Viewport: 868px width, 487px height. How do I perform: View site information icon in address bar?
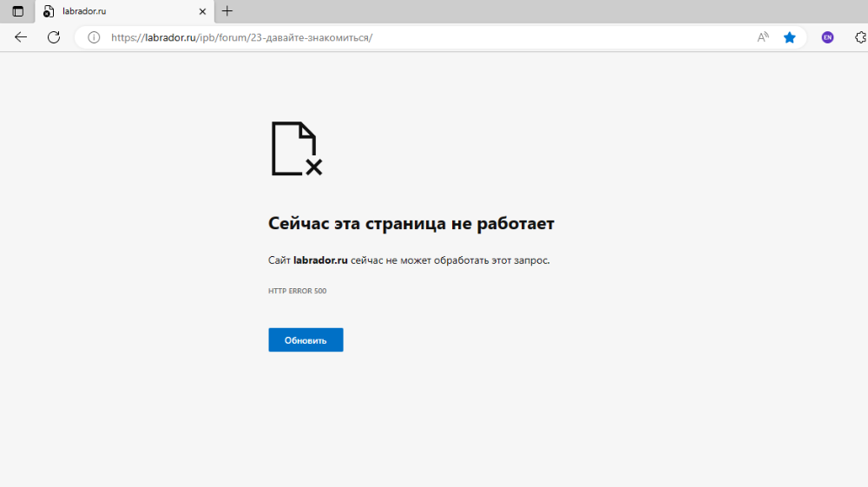(x=94, y=37)
